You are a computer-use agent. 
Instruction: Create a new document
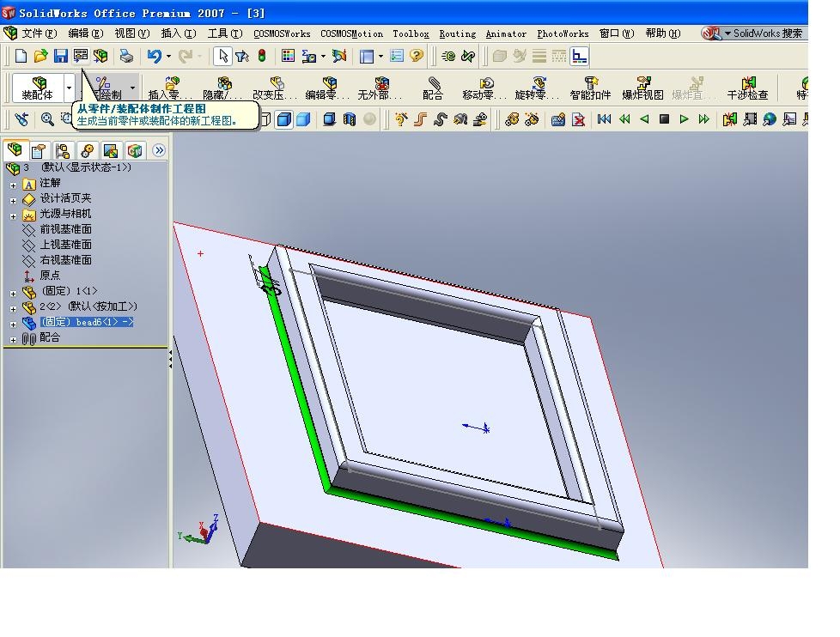[x=21, y=56]
